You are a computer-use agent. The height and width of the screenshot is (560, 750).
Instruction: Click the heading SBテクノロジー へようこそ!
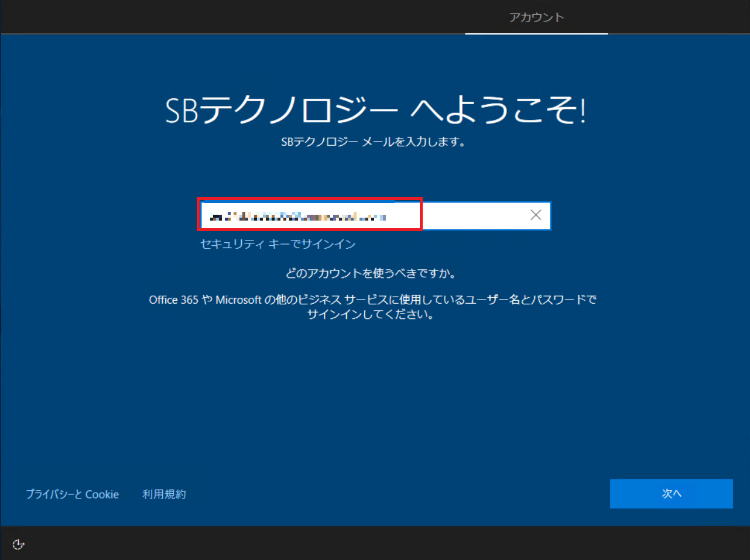[x=375, y=110]
